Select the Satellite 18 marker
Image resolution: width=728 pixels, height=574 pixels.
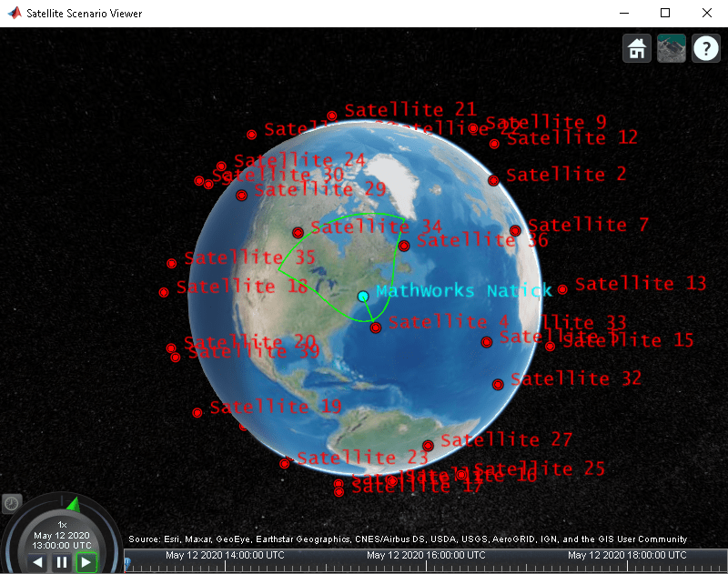pos(164,292)
